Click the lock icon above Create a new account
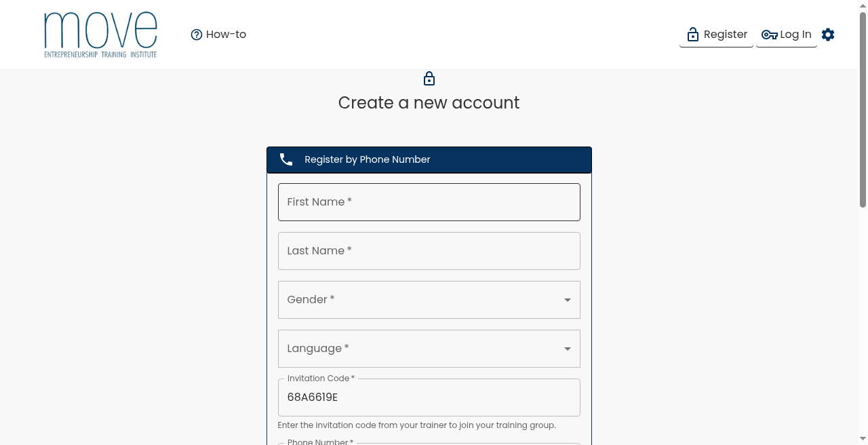The height and width of the screenshot is (445, 868). click(x=429, y=79)
